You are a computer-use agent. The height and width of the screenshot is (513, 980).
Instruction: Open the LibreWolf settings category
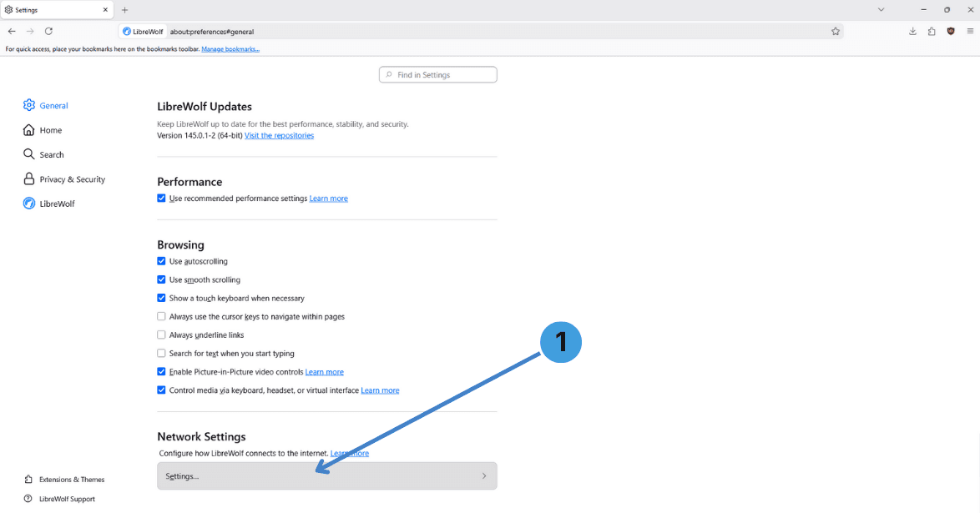tap(48, 204)
